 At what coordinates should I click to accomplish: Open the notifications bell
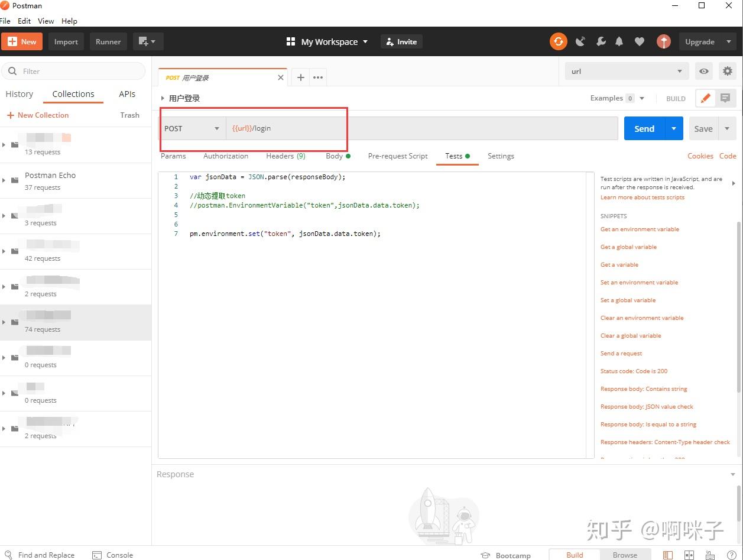pyautogui.click(x=619, y=41)
